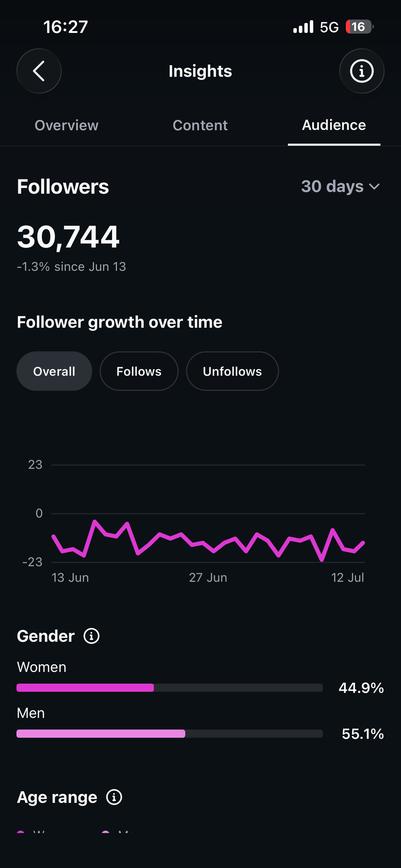Tap the chevron next to 30 days
The image size is (401, 868).
pos(375,186)
